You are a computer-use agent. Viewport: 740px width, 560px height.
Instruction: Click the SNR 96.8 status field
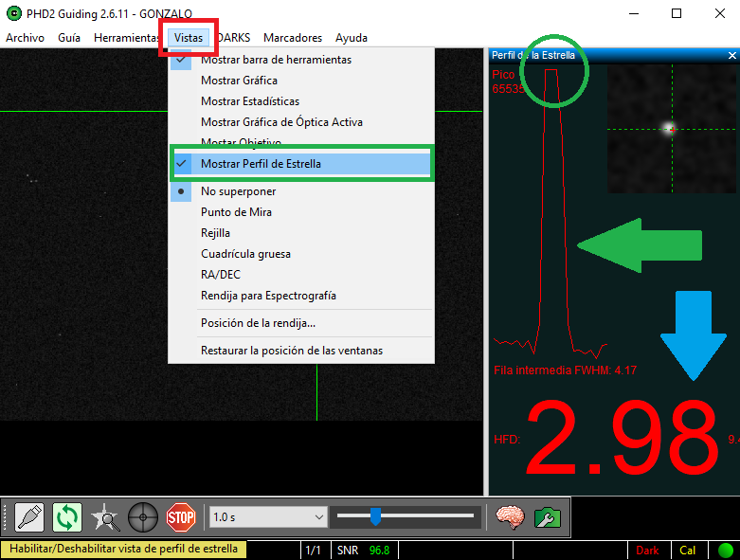363,551
